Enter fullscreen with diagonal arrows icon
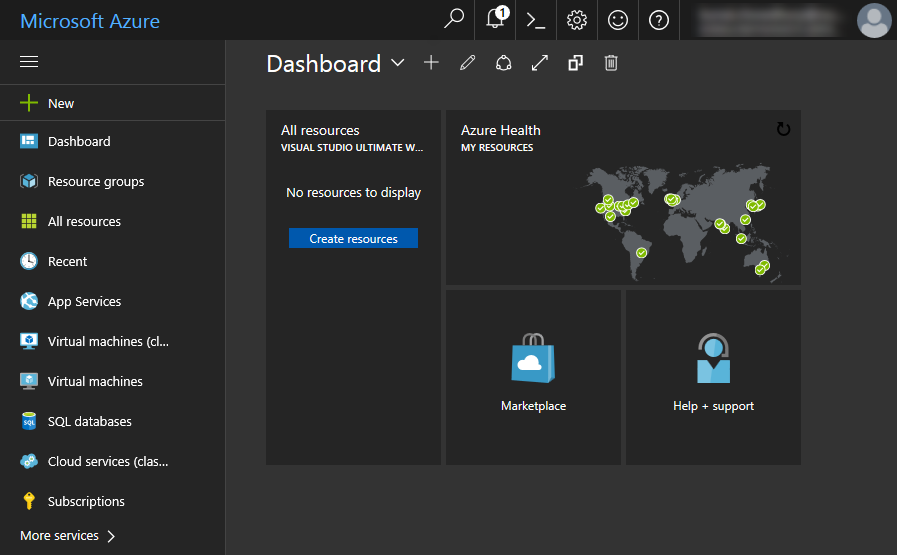This screenshot has height=555, width=897. (539, 63)
